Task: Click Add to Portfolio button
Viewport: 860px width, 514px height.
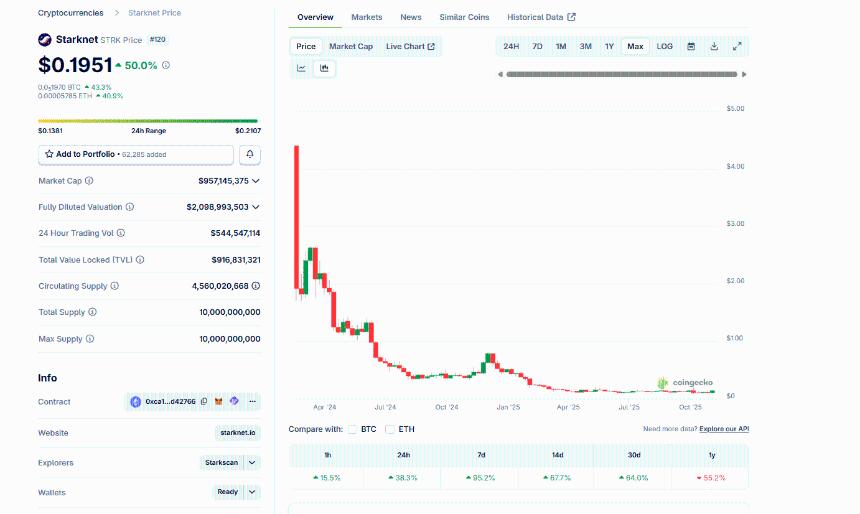Action: click(x=135, y=155)
